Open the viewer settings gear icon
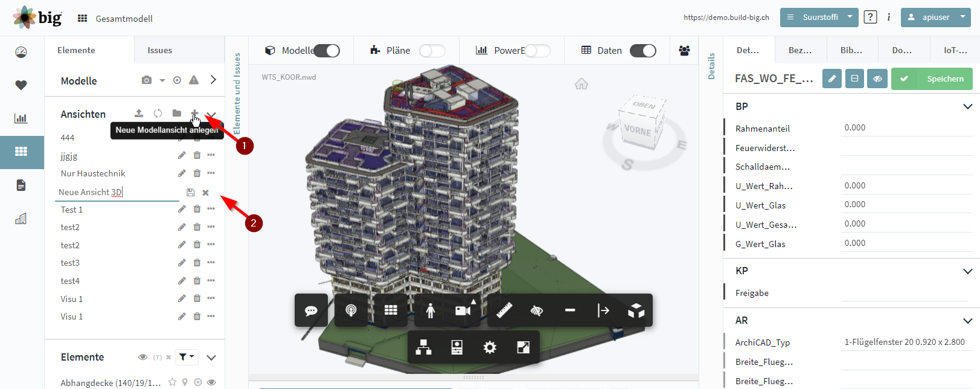The height and width of the screenshot is (389, 980). pos(490,347)
